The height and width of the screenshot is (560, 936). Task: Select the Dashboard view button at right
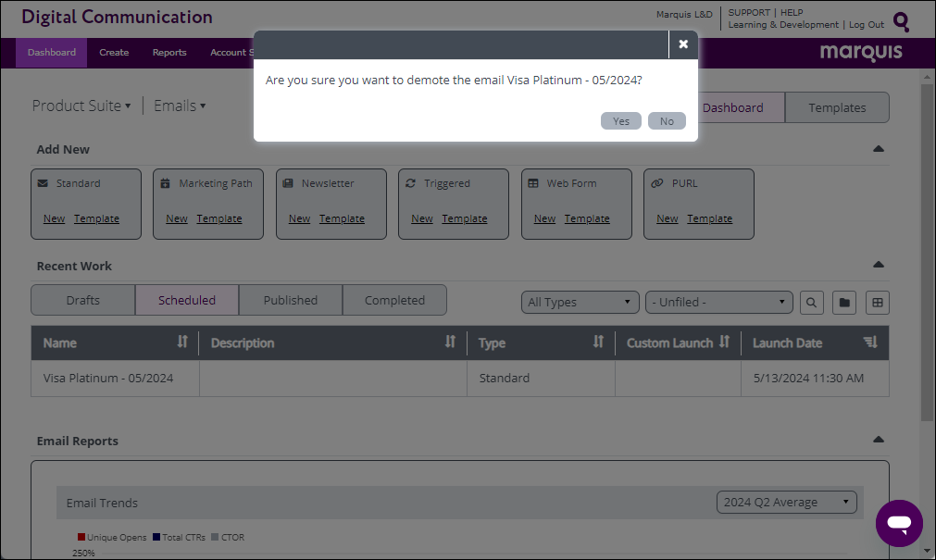pyautogui.click(x=733, y=107)
